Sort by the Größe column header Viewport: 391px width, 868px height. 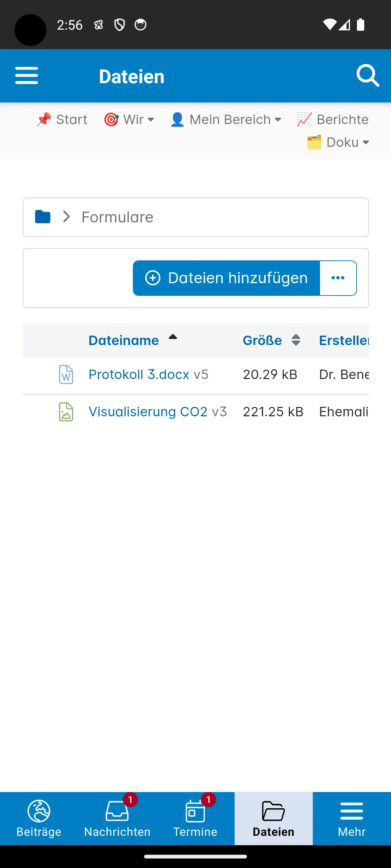[x=262, y=340]
